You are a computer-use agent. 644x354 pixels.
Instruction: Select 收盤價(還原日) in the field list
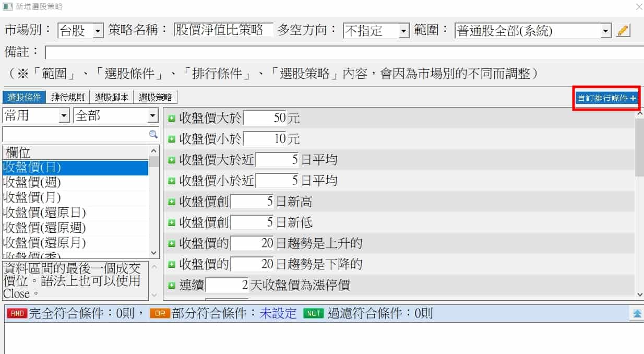[44, 213]
